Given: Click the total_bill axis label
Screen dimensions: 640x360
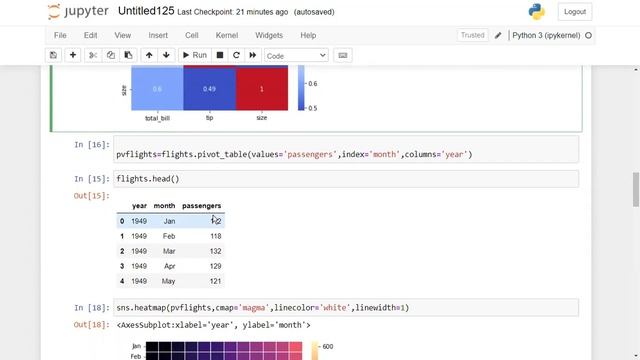Looking at the screenshot, I should coord(158,118).
